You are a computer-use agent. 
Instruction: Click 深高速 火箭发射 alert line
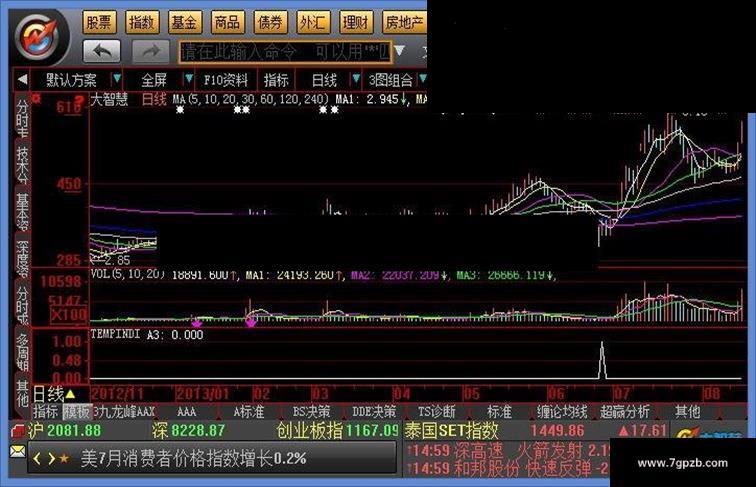click(x=507, y=451)
